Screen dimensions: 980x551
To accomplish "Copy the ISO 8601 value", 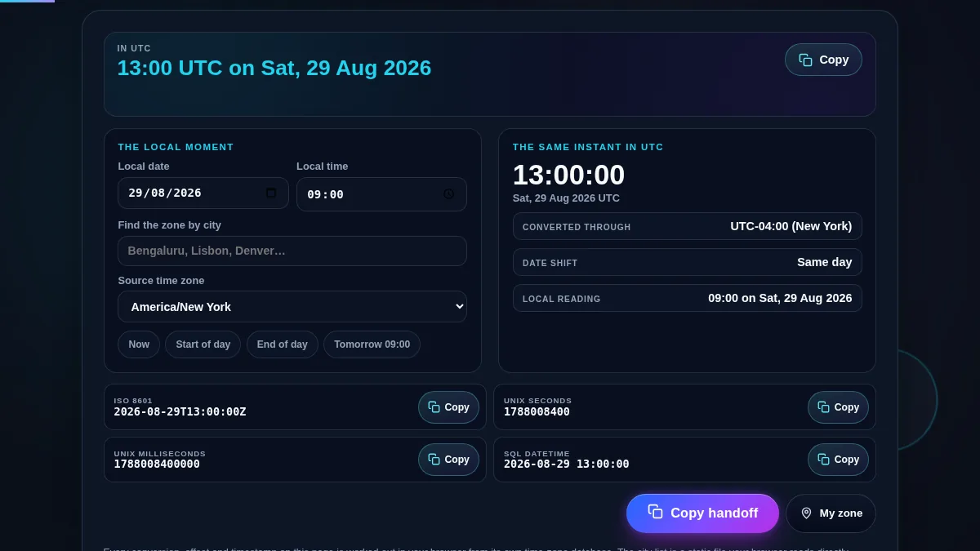I will point(448,407).
